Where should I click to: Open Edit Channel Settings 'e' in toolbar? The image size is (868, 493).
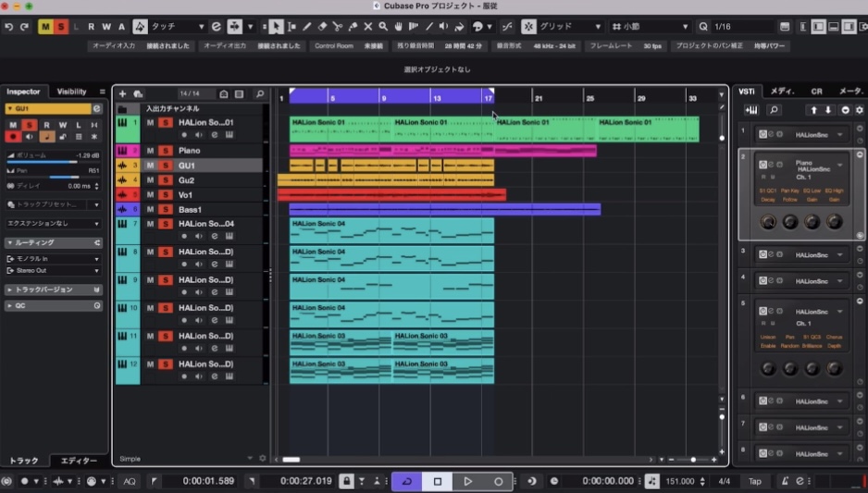tap(217, 27)
